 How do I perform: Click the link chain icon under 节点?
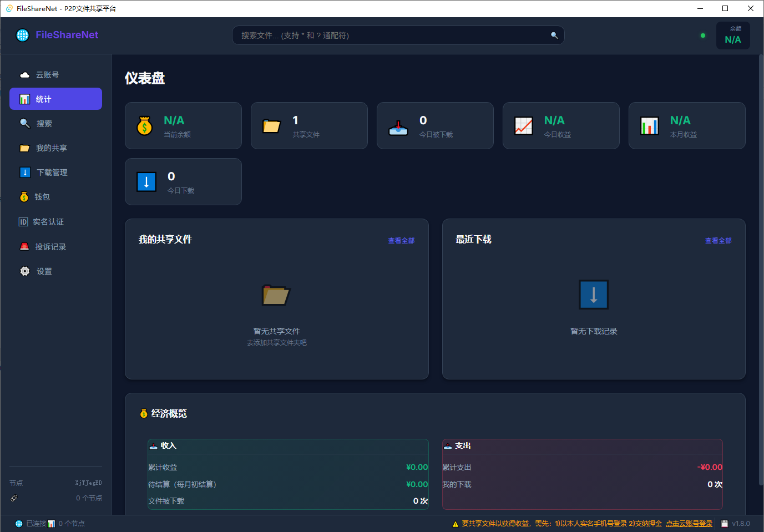(x=14, y=498)
